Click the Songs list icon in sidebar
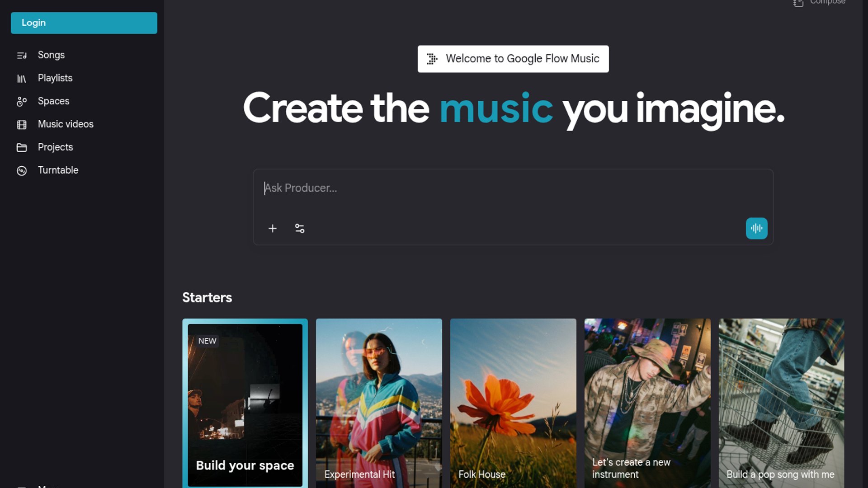This screenshot has height=488, width=868. click(x=22, y=55)
